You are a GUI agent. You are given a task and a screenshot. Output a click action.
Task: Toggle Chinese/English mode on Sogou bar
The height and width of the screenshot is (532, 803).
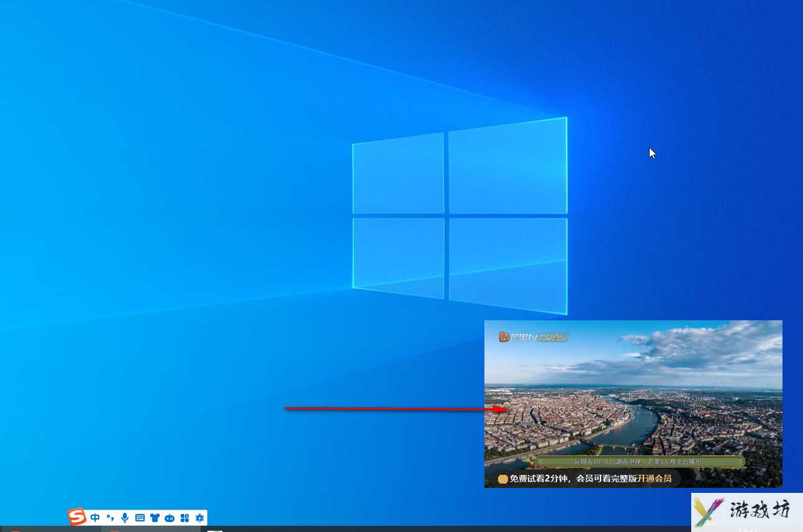[x=95, y=518]
